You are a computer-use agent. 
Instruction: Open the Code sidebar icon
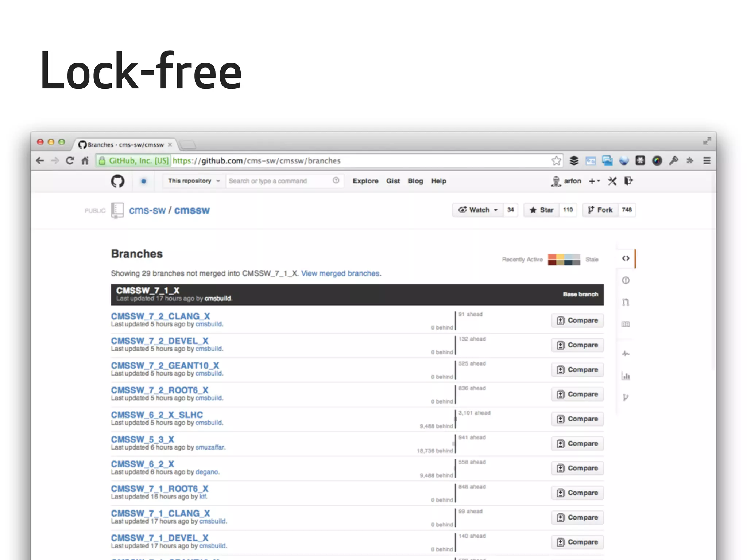pos(626,258)
